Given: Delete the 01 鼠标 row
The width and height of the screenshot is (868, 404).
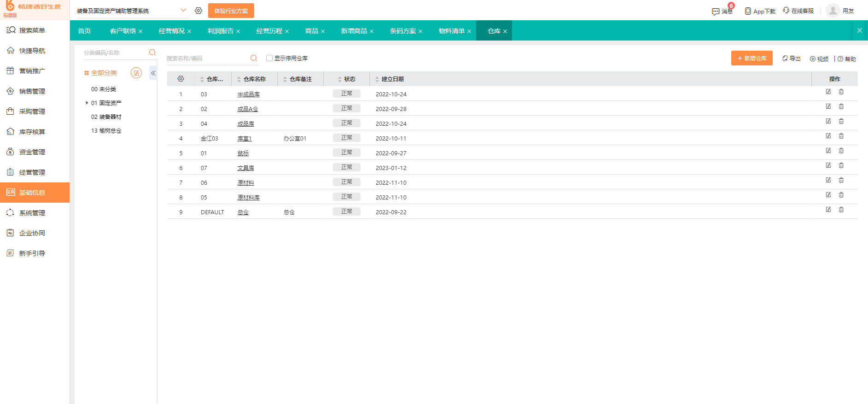Looking at the screenshot, I should click(x=841, y=151).
